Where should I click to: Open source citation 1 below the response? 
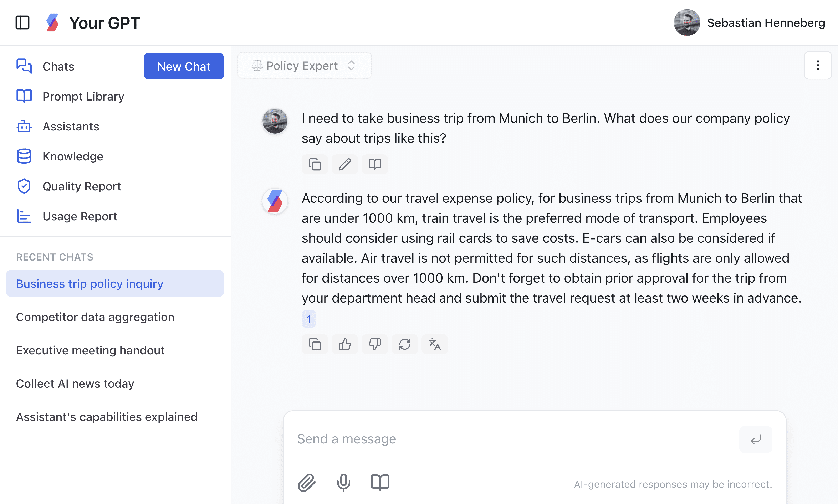pyautogui.click(x=309, y=319)
